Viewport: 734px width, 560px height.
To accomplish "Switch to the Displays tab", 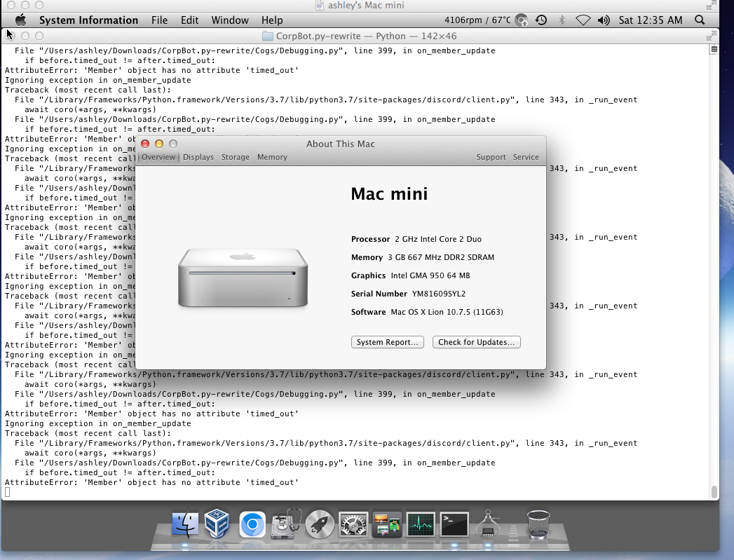I will pyautogui.click(x=198, y=157).
